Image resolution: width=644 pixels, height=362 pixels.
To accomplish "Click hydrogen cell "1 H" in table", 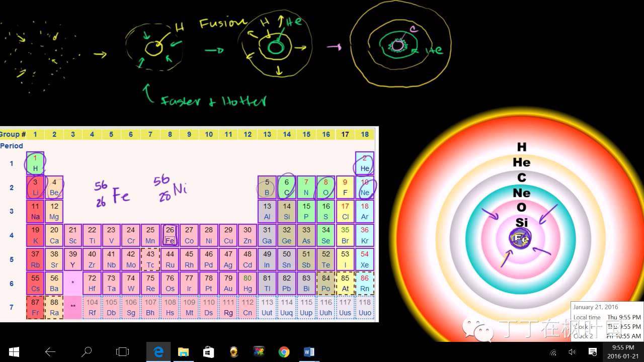I will [35, 163].
